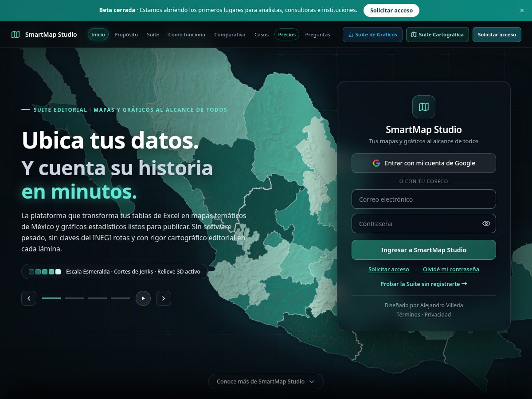Advance to next slide with right chevron
Screen dimensions: 532x399
164,298
